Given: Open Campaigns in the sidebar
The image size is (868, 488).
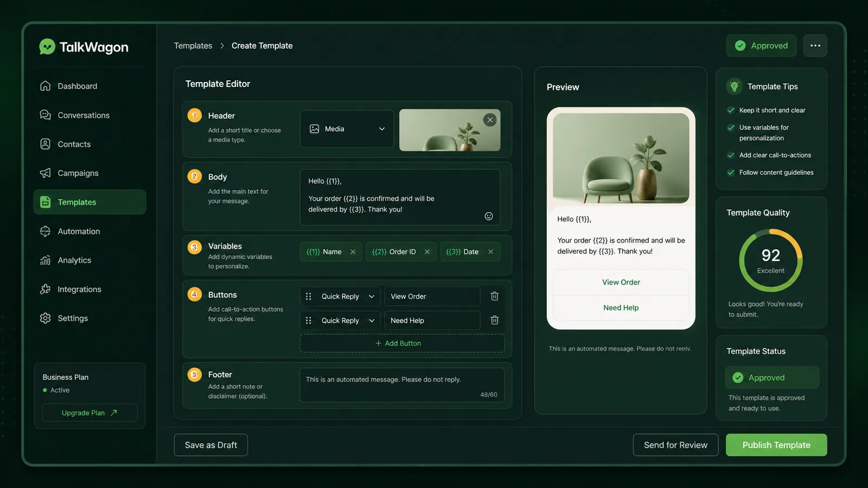Looking at the screenshot, I should (x=90, y=173).
